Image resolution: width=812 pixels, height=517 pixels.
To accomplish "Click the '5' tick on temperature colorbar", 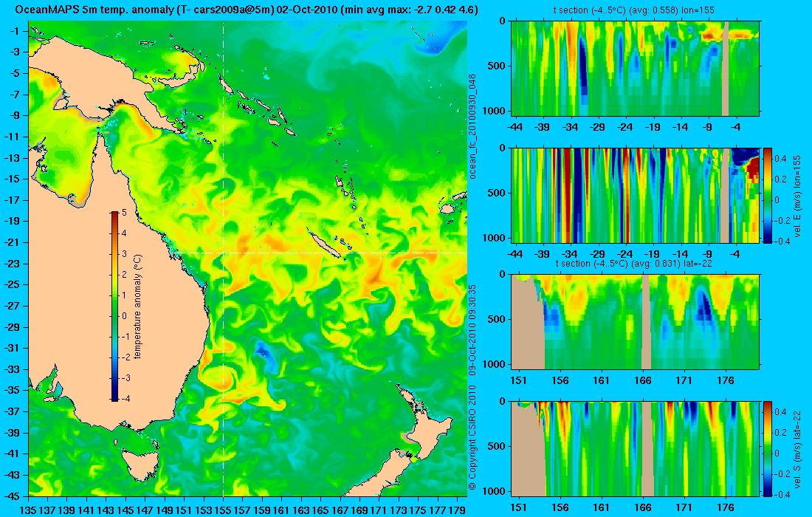I will [124, 213].
